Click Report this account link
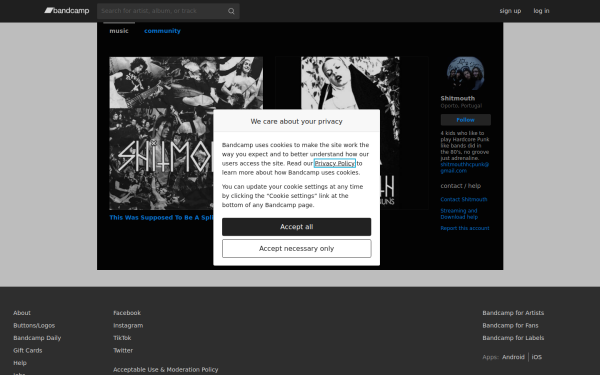 click(465, 228)
